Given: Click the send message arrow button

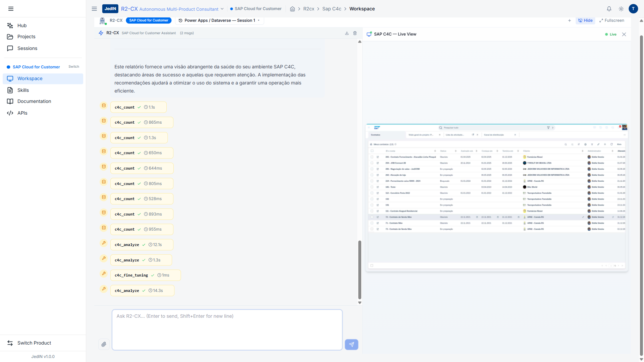Looking at the screenshot, I should 351,344.
